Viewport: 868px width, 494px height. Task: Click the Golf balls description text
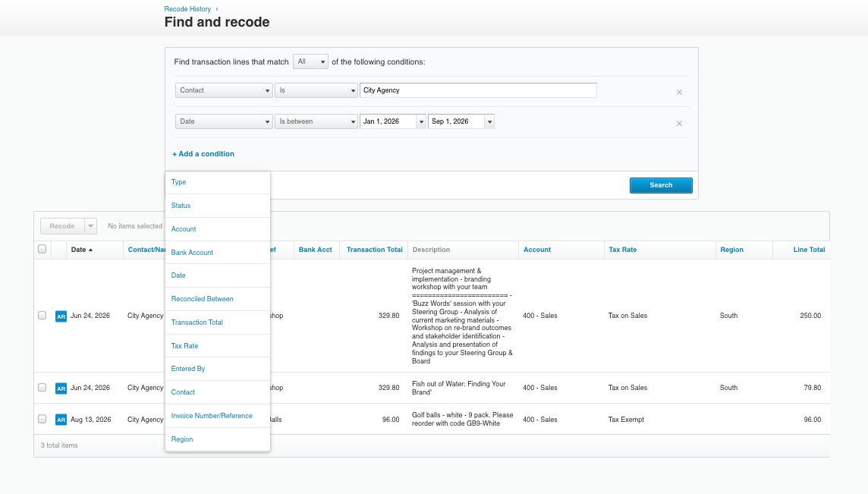tap(462, 419)
